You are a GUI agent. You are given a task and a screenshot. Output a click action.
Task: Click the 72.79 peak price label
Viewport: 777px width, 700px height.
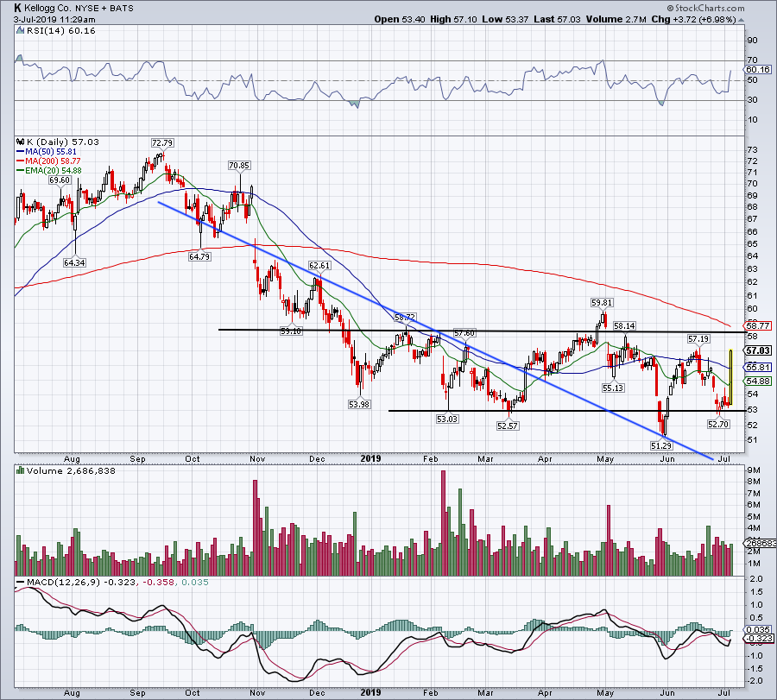pos(162,142)
